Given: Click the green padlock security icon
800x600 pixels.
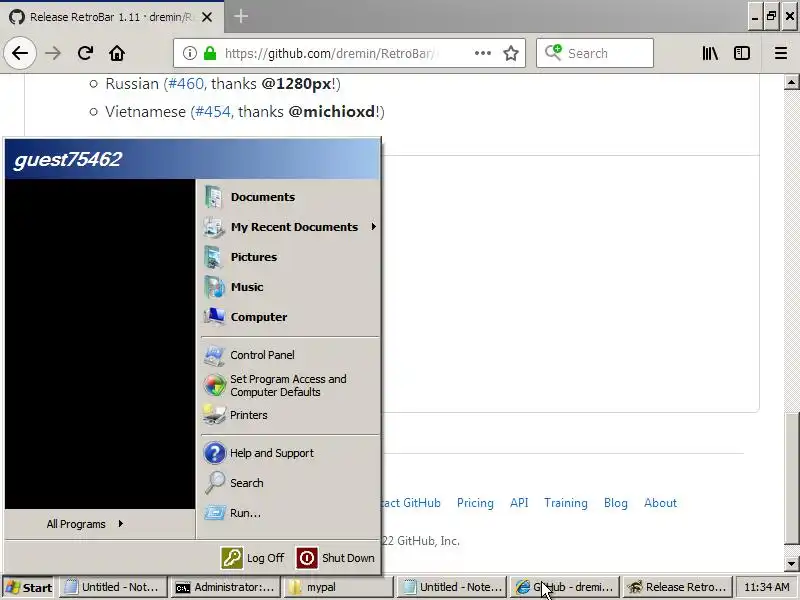Looking at the screenshot, I should point(210,53).
